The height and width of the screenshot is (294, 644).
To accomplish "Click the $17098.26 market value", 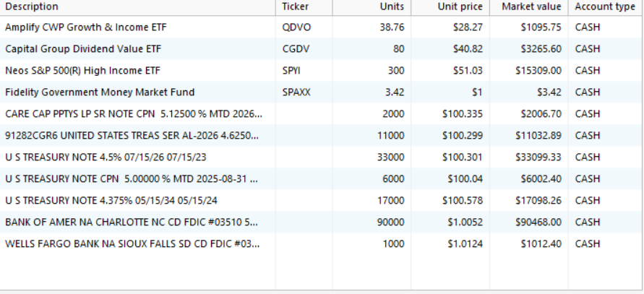I will [538, 200].
